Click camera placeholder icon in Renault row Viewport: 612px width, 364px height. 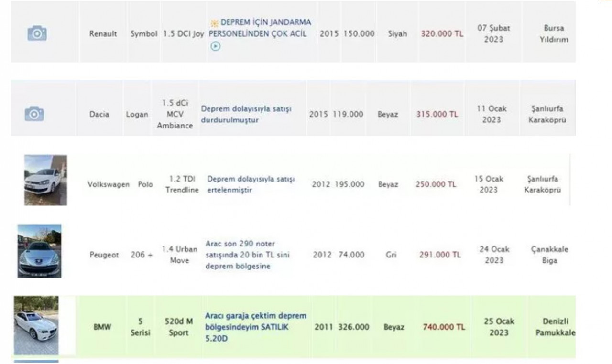tap(37, 33)
